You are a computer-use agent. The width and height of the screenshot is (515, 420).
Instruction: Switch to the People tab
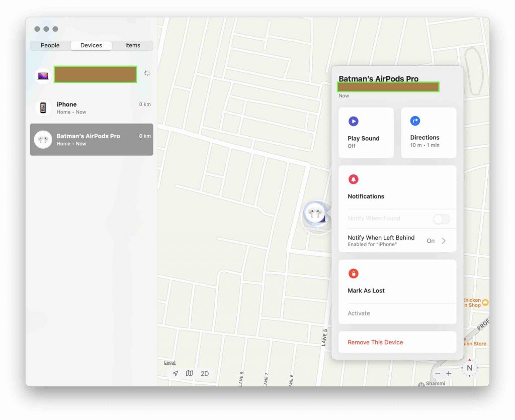50,45
